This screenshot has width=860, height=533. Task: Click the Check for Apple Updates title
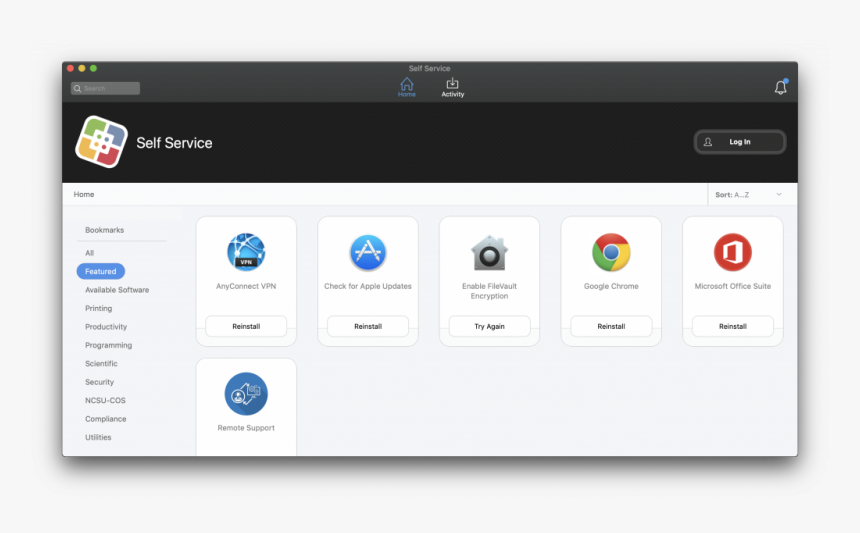(x=368, y=286)
